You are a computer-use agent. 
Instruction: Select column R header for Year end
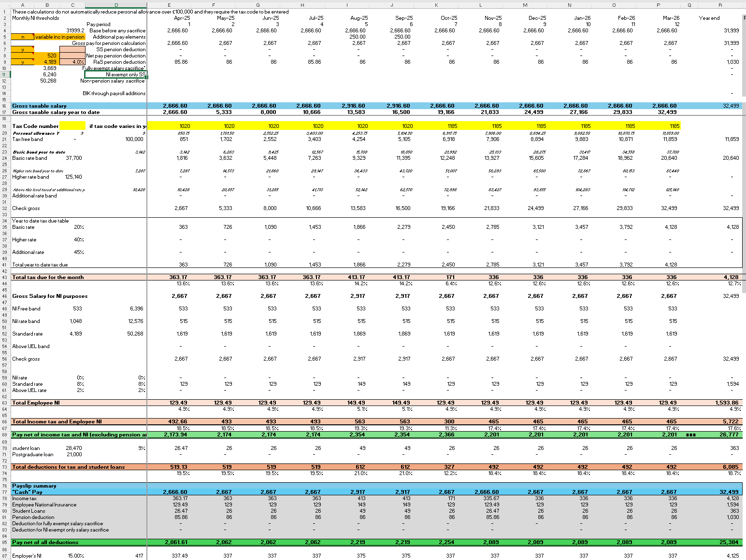pyautogui.click(x=720, y=5)
